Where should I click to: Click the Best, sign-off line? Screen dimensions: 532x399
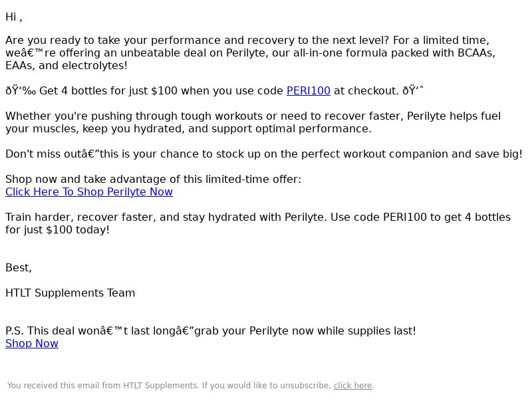click(x=19, y=268)
